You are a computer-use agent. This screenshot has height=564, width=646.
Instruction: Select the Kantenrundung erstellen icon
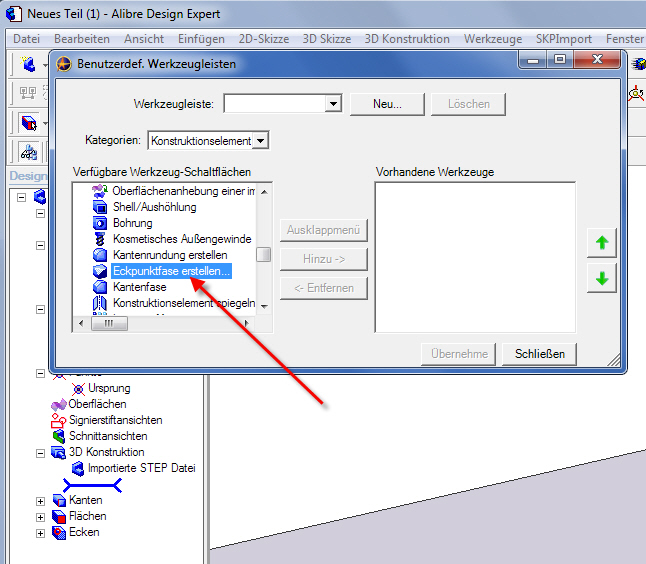(x=100, y=255)
